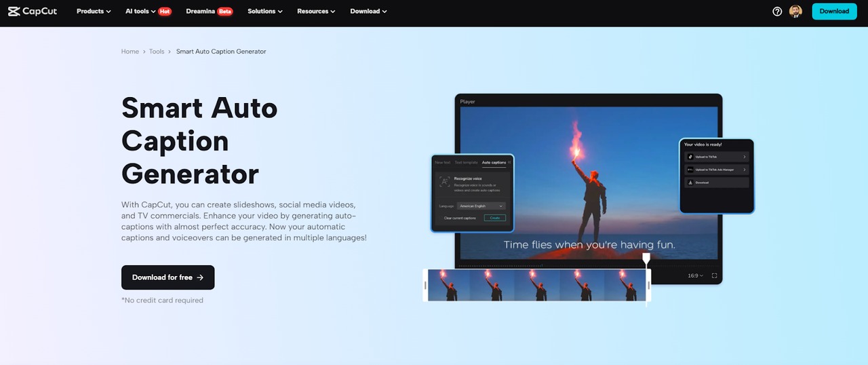Click the download icon in video ready panel

coord(690,182)
